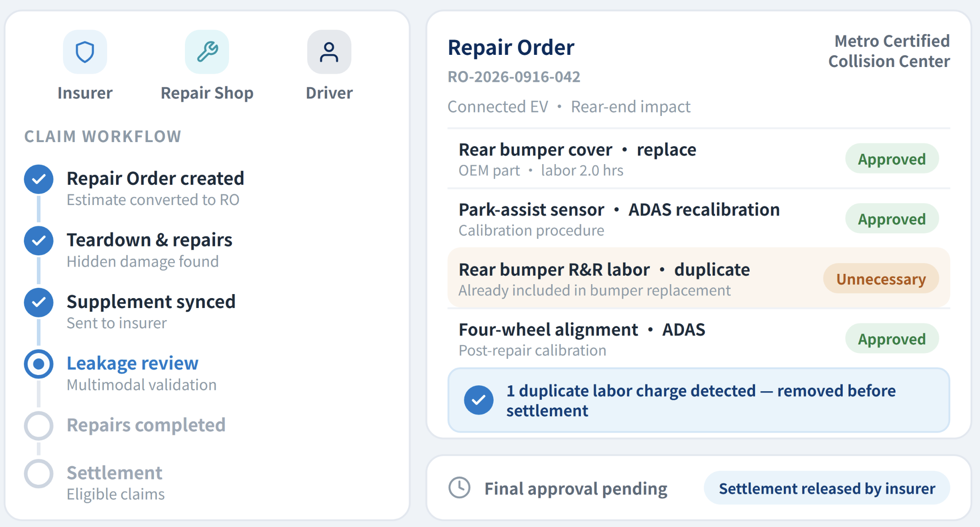This screenshot has width=980, height=527.
Task: Click the Repair Order created checkmark icon
Action: [x=39, y=179]
